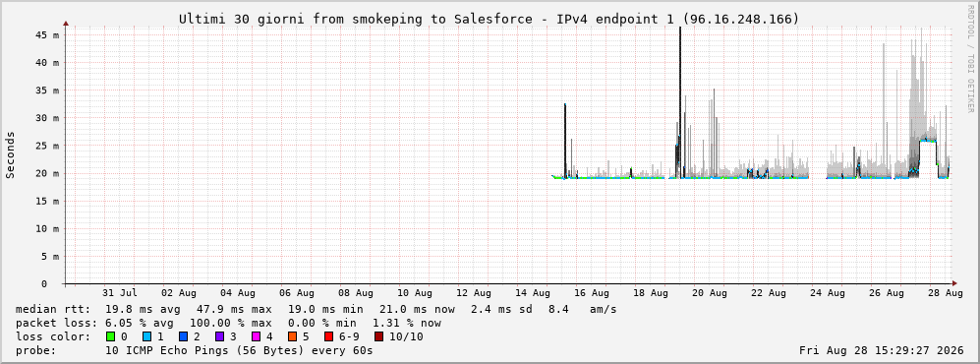Click the tallest spike near 19 Aug
The width and height of the screenshot is (980, 364).
[680, 100]
